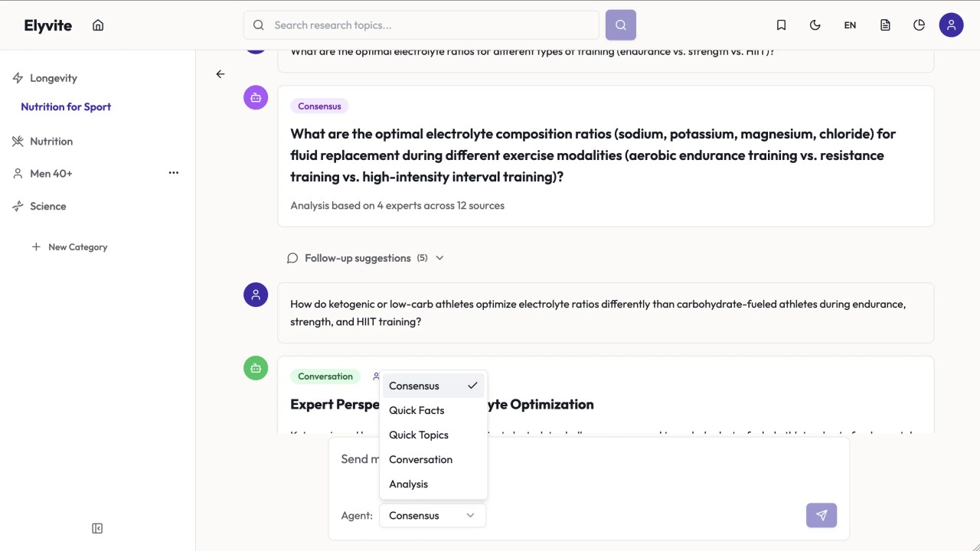The width and height of the screenshot is (980, 551).
Task: Click the green Conversation tag
Action: 325,377
